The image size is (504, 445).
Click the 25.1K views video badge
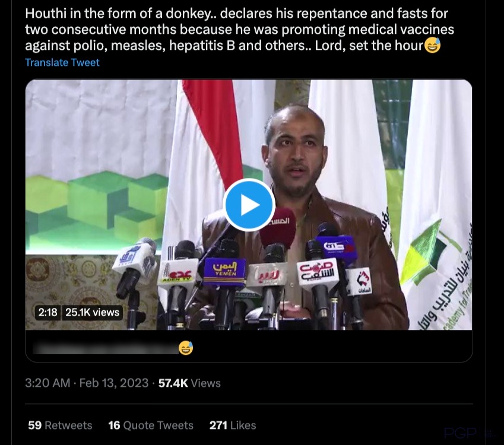[x=92, y=312]
